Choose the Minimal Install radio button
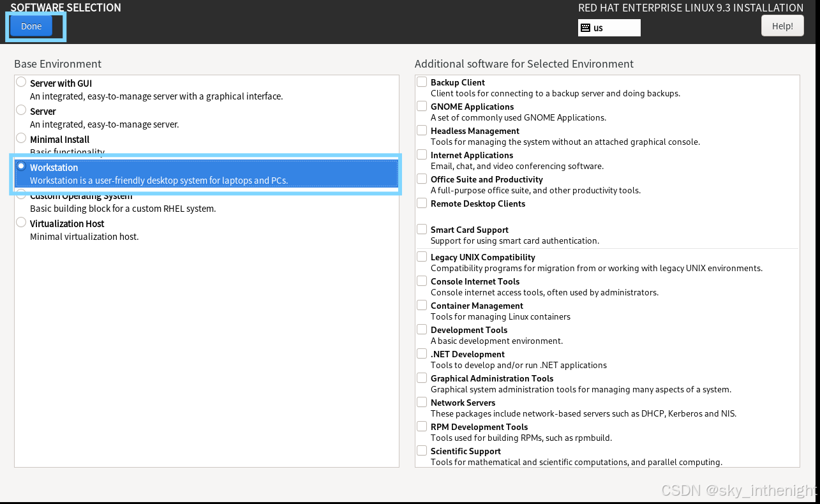The width and height of the screenshot is (820, 504). tap(22, 138)
